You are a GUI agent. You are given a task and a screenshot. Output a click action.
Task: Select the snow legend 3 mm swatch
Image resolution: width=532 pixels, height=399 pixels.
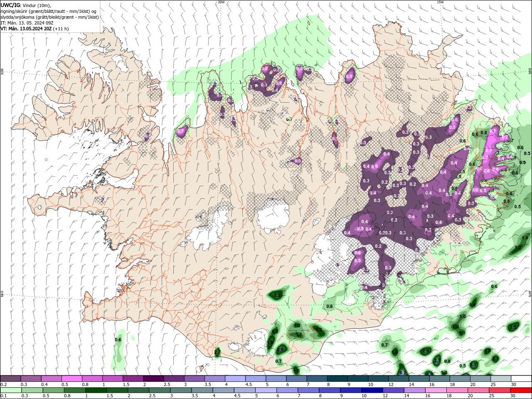coord(194,379)
